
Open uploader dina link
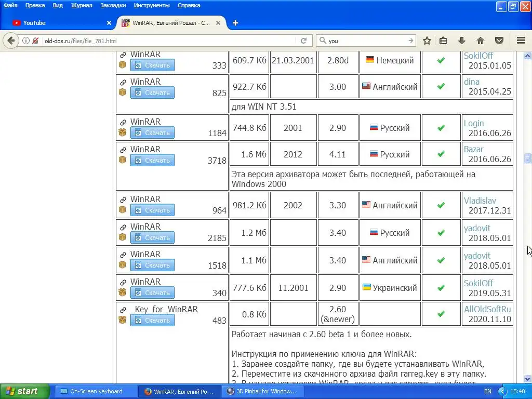point(472,82)
